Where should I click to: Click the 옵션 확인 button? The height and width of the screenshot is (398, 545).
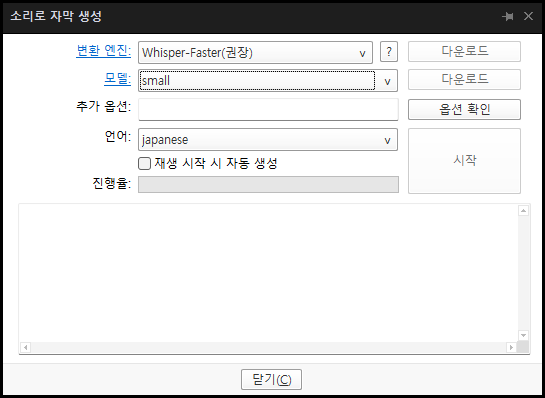[x=464, y=109]
